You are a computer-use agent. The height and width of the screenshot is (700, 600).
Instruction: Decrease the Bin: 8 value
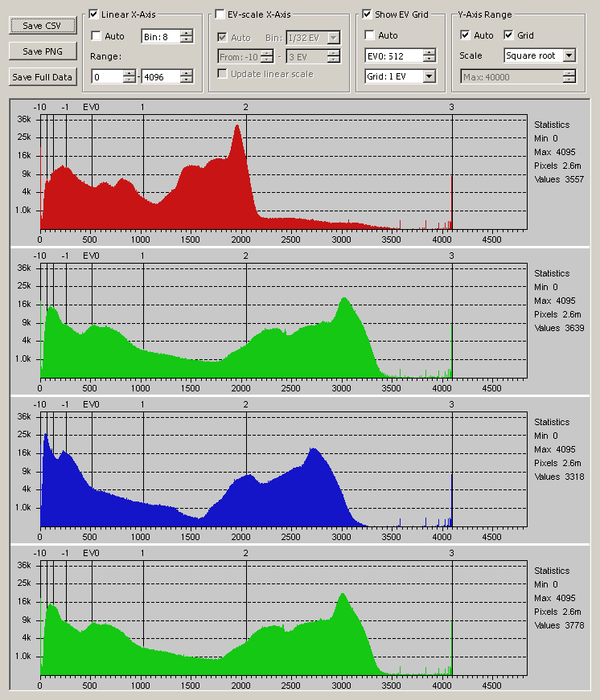tap(187, 39)
